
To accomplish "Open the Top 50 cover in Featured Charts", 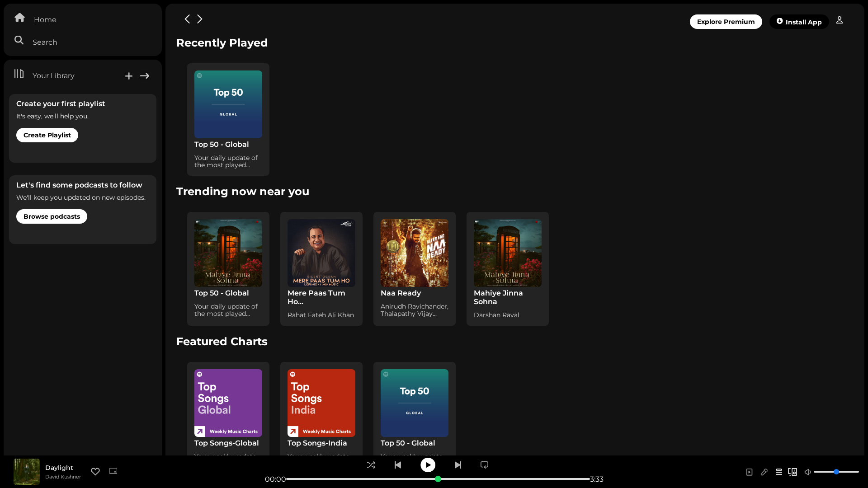I will tap(415, 403).
